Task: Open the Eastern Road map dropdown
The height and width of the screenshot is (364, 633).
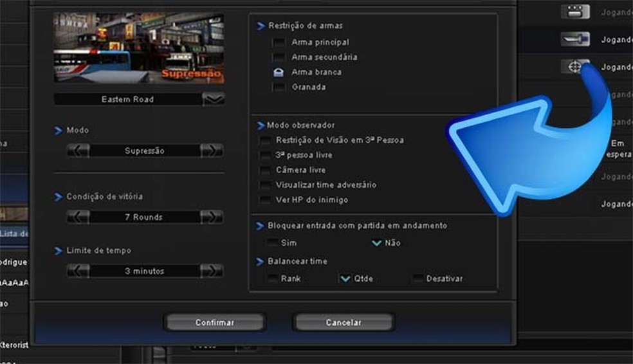Action: [x=213, y=98]
